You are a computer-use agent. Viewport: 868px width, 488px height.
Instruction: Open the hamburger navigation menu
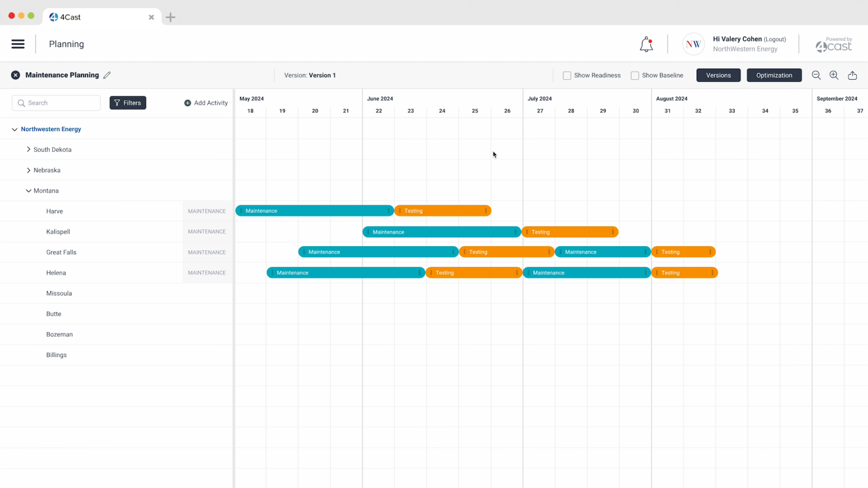tap(18, 44)
